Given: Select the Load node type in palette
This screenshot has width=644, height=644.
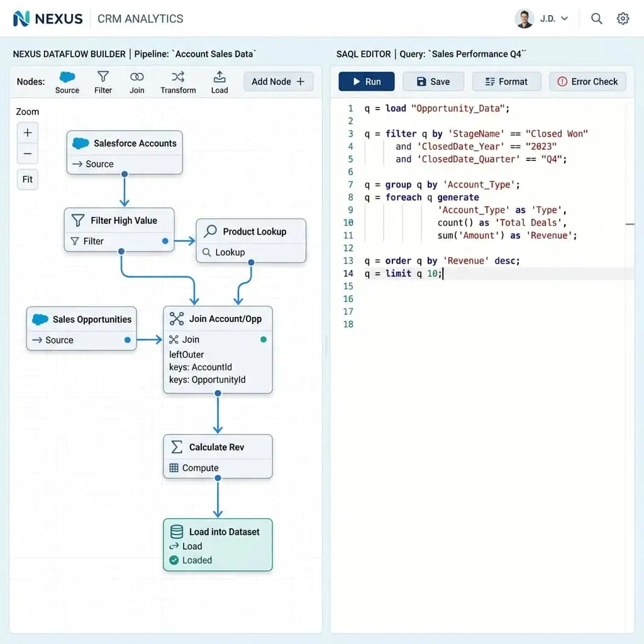Looking at the screenshot, I should click(219, 82).
